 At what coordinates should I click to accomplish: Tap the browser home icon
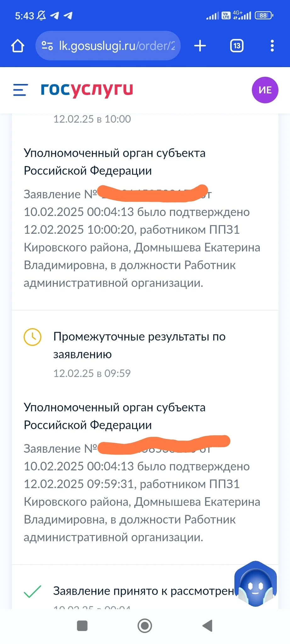(18, 46)
